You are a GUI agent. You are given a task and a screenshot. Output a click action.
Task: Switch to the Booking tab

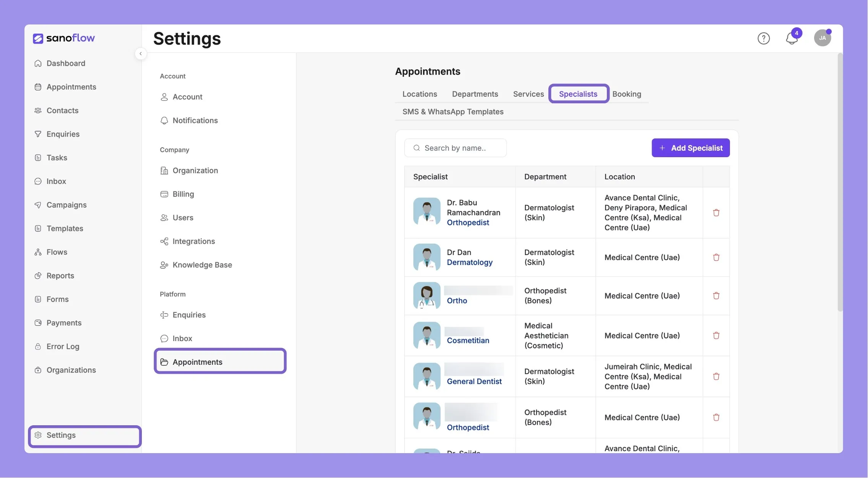pyautogui.click(x=626, y=94)
